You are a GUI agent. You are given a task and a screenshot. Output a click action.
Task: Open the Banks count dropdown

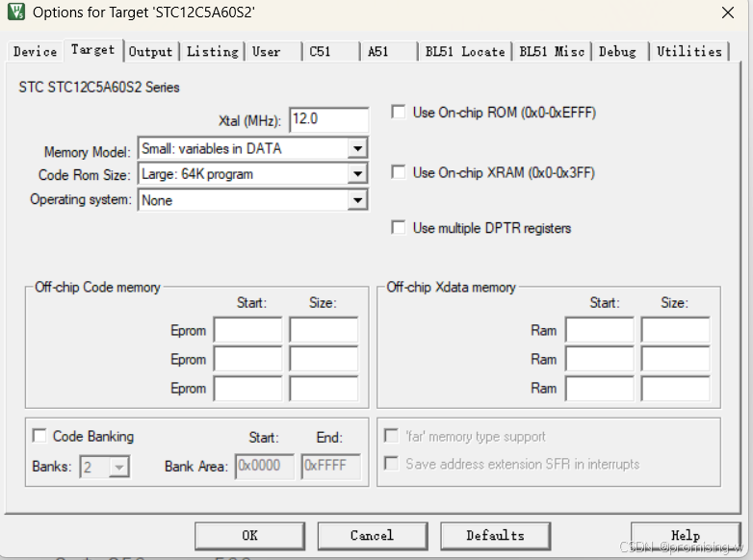119,467
